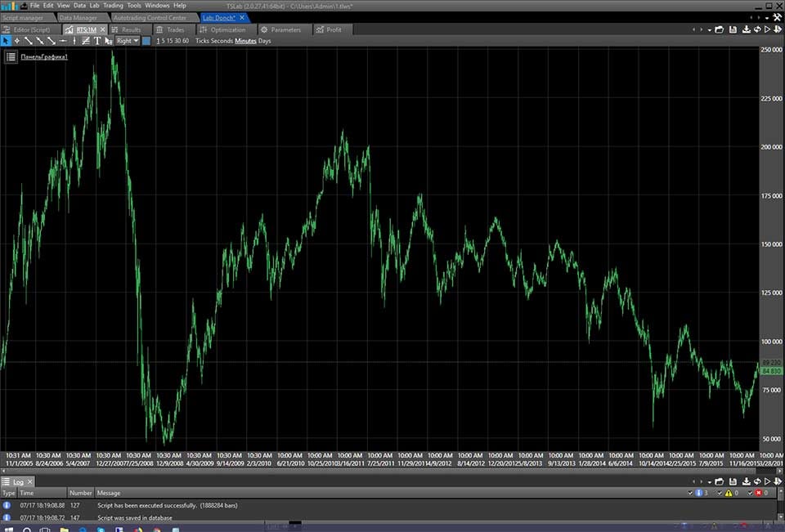Run the script with the Play icon
This screenshot has width=785, height=532.
click(x=768, y=29)
